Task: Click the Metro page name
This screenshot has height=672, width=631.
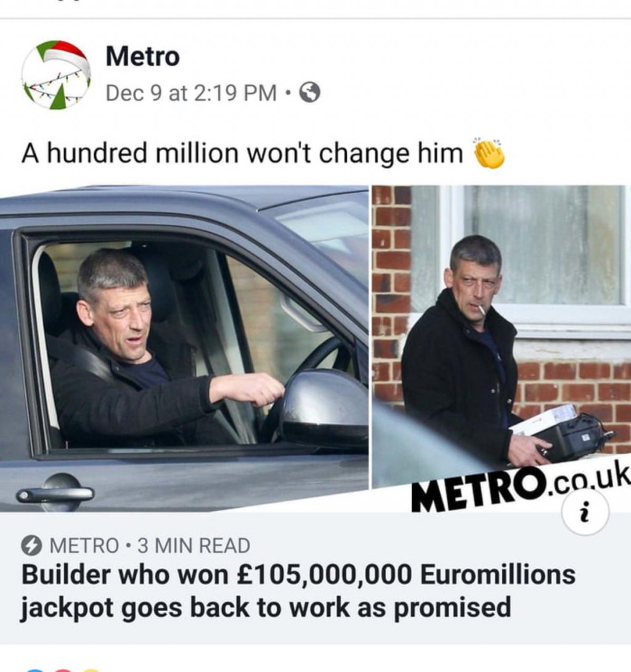Action: (x=142, y=56)
